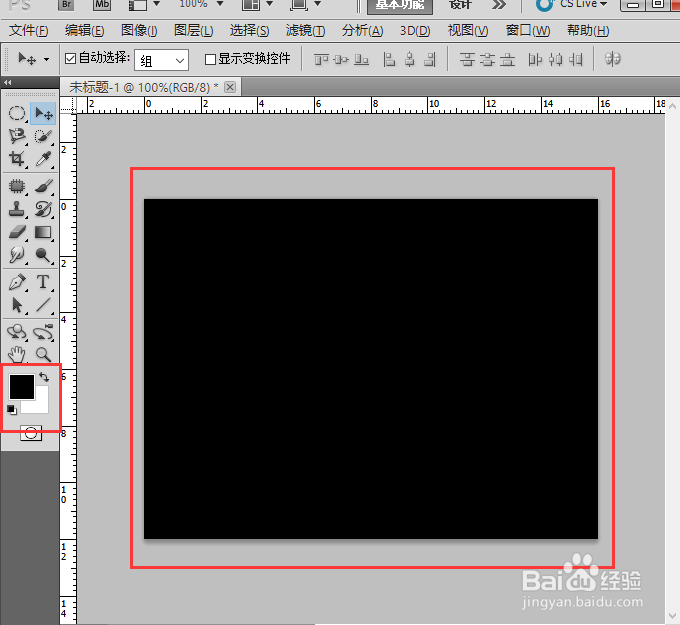Select the Clone Stamp tool
Viewport: 680px width, 625px height.
(17, 209)
